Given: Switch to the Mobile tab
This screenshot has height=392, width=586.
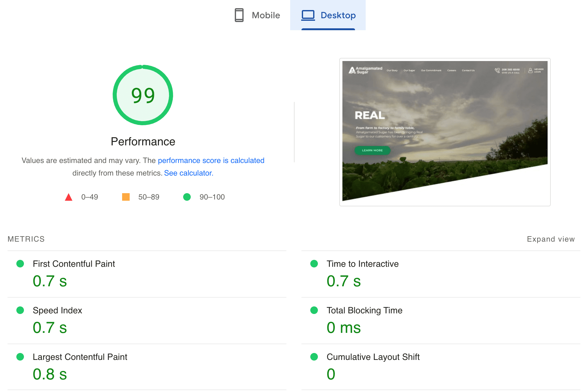Looking at the screenshot, I should tap(265, 15).
